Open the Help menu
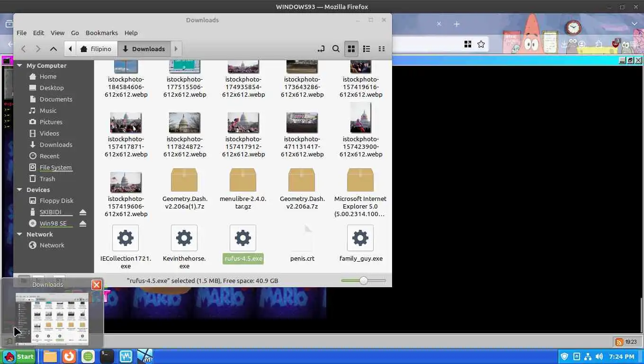 coord(131,33)
